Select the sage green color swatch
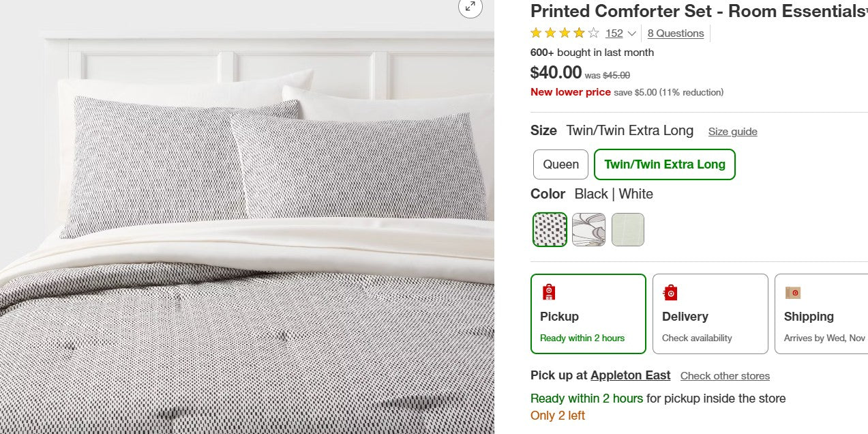This screenshot has height=434, width=868. (627, 230)
